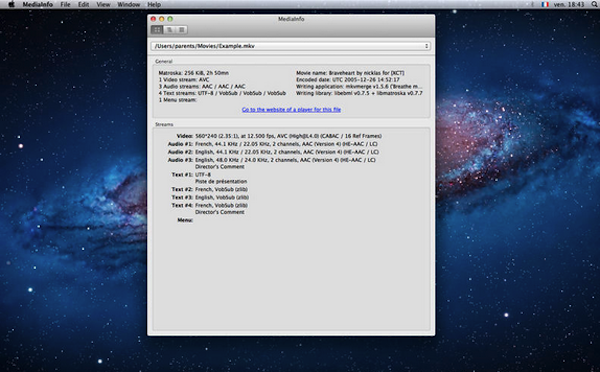Image resolution: width=600 pixels, height=372 pixels.
Task: Click the green zoom window button
Action: tap(170, 19)
